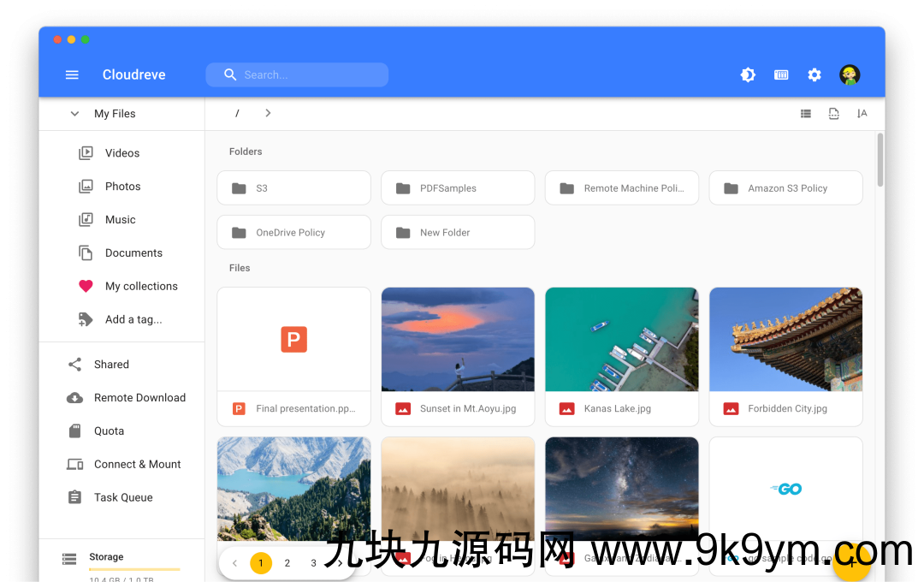The image size is (924, 582).
Task: Select the Kanas Lake.jpg thumbnail
Action: click(621, 340)
